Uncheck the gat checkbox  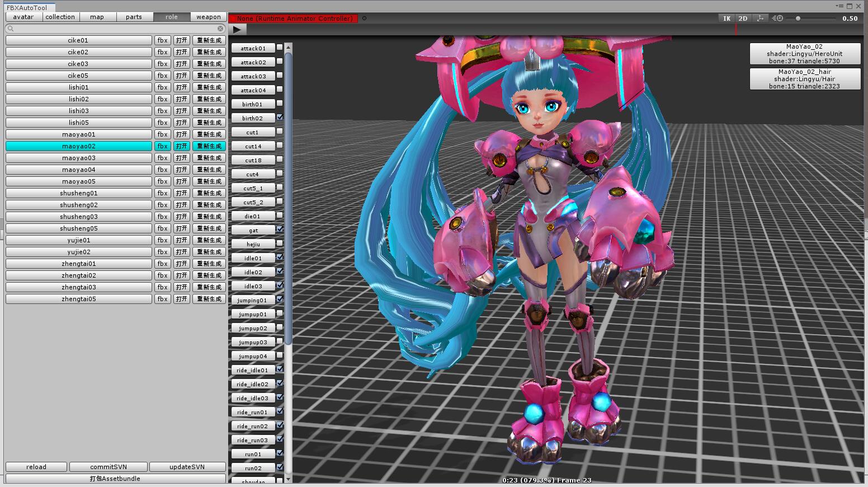tap(280, 230)
